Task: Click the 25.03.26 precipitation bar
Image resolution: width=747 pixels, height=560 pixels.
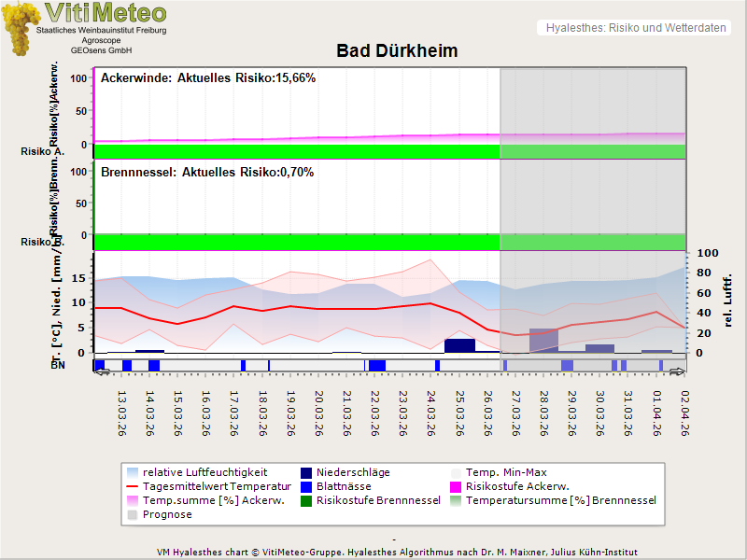Action: click(459, 345)
